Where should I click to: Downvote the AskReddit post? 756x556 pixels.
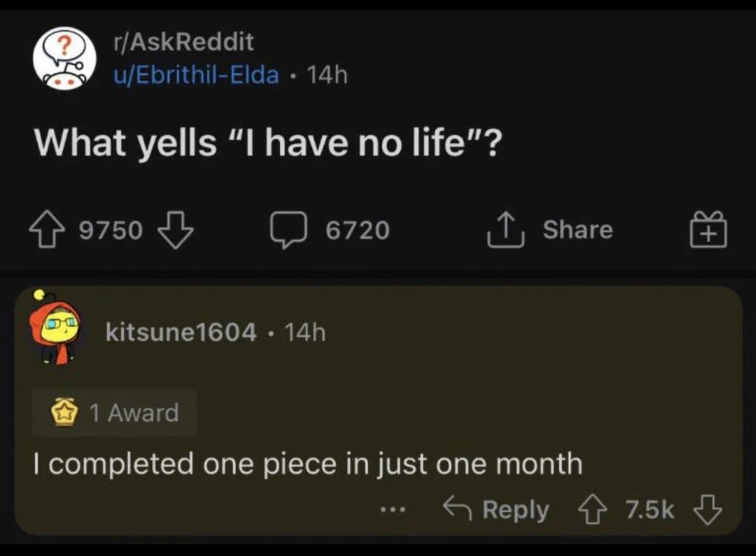pyautogui.click(x=176, y=230)
